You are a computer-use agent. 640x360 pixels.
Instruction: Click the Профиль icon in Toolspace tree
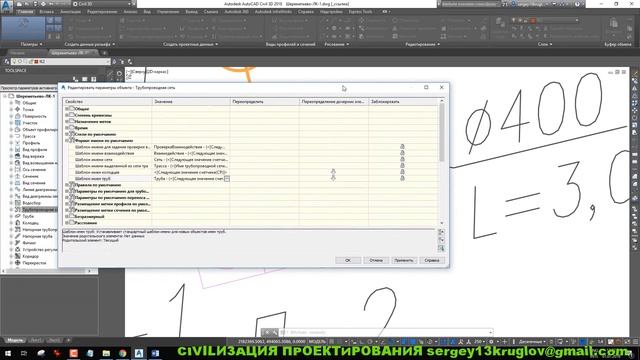[x=18, y=143]
